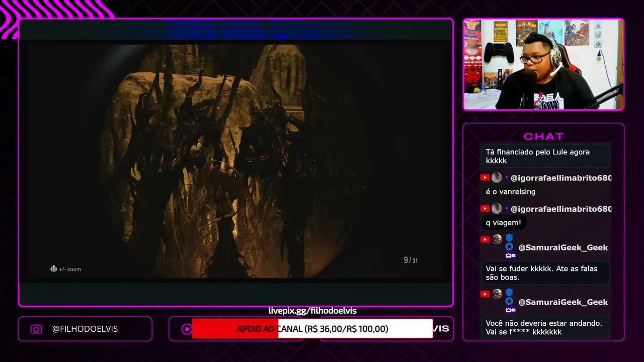Click the CHAT panel heading
Image resolution: width=644 pixels, height=362 pixels.
coord(543,136)
